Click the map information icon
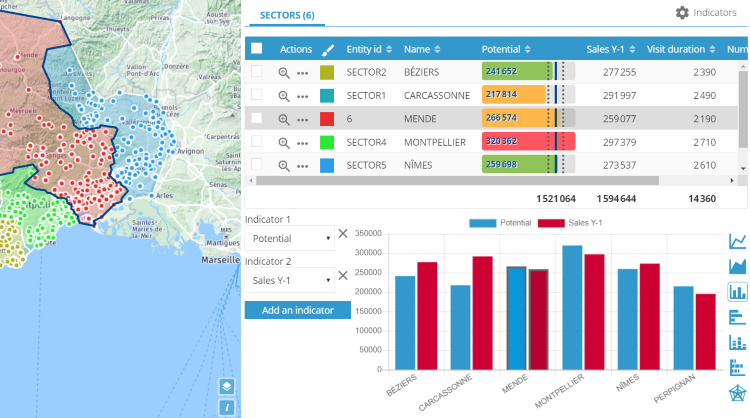The image size is (750, 418). point(227,407)
